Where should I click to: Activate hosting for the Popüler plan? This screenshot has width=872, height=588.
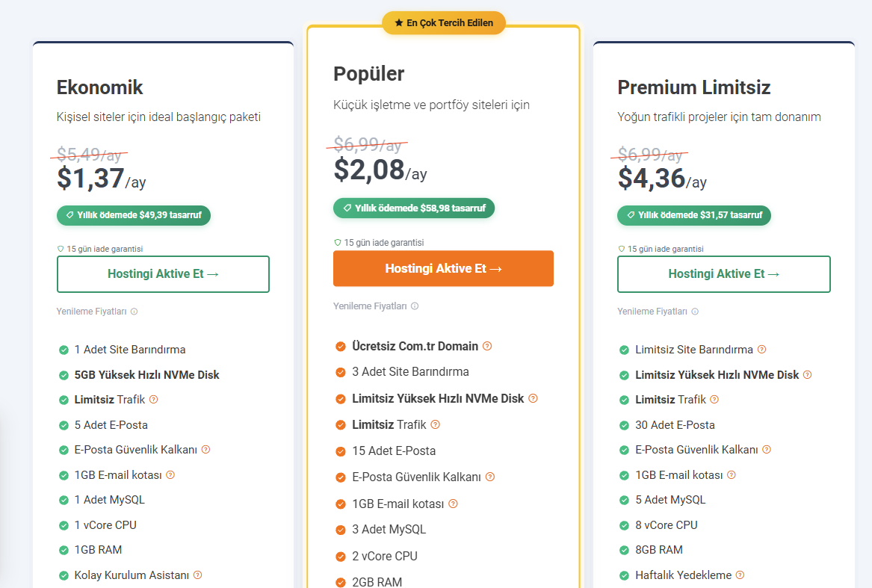coord(443,269)
